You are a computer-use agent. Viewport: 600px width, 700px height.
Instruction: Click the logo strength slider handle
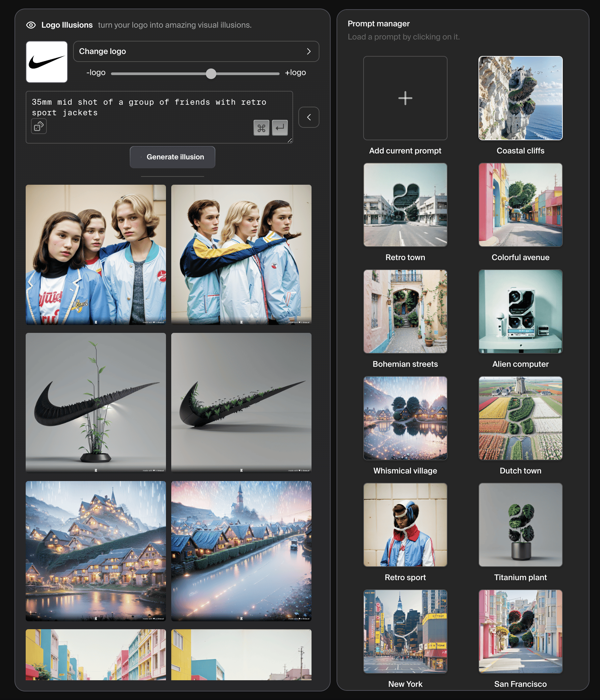click(211, 73)
